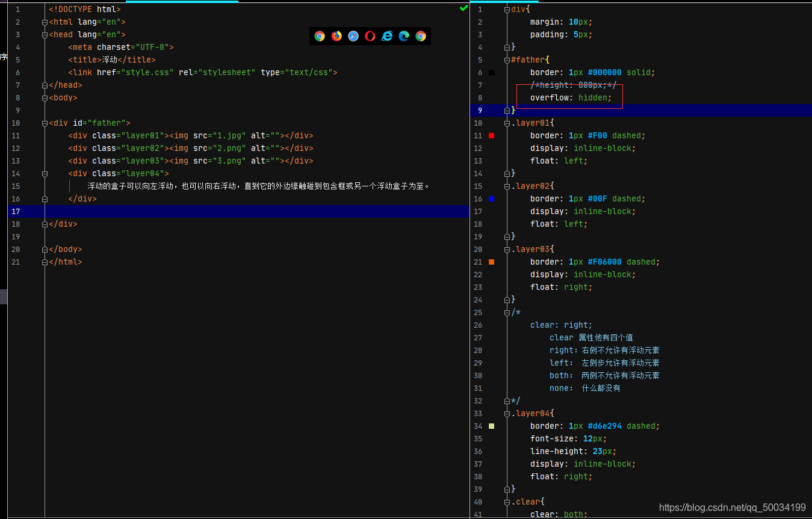Click the img src="2.png" code line

[191, 149]
